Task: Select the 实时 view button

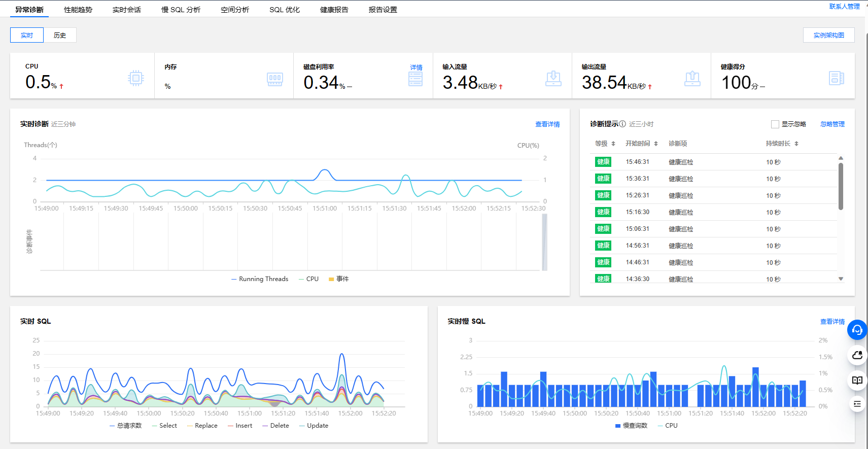Action: (x=27, y=35)
